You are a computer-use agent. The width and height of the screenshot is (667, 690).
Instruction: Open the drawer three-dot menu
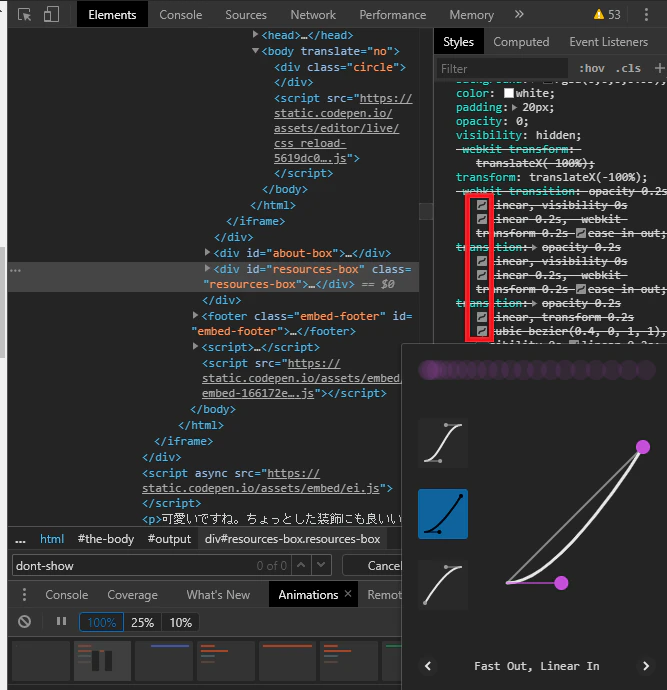coord(24,595)
